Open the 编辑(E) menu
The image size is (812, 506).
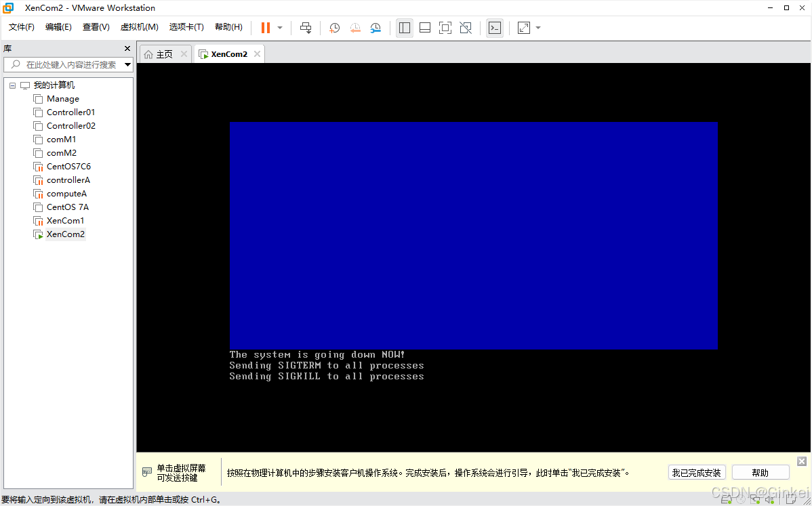(x=58, y=27)
